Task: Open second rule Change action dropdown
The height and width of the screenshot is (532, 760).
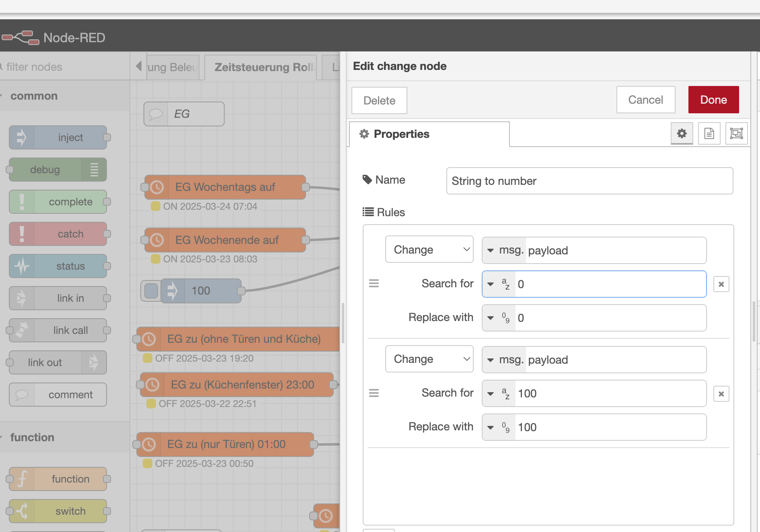Action: (429, 359)
